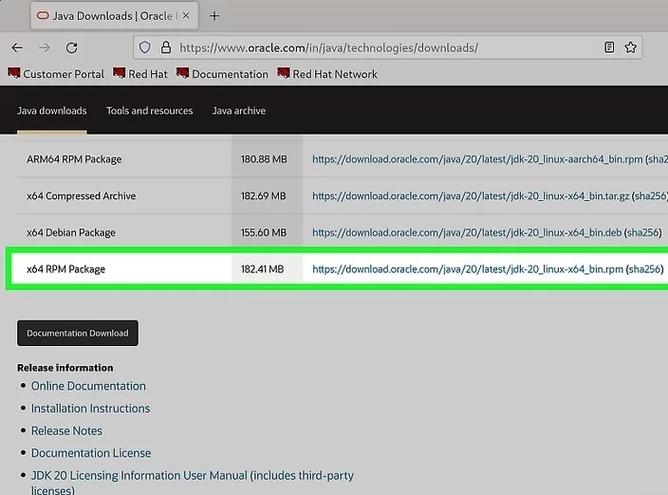This screenshot has height=495, width=668.
Task: Switch to Tools and resources tab
Action: click(150, 111)
